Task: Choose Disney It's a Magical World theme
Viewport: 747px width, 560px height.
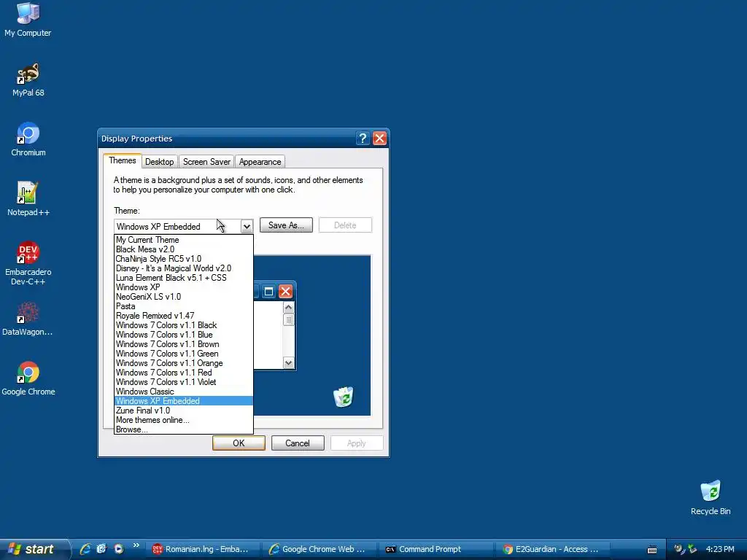Action: 183,268
